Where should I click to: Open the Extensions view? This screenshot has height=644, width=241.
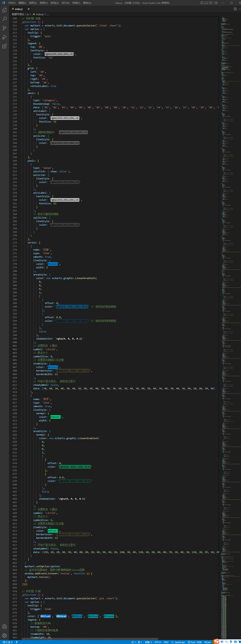[4, 46]
